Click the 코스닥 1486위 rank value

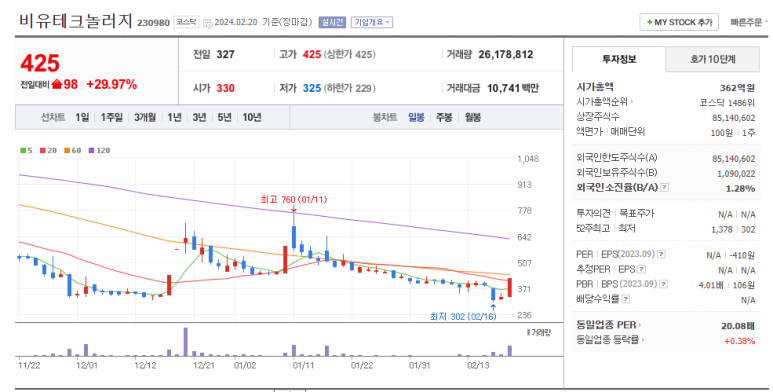pos(727,103)
